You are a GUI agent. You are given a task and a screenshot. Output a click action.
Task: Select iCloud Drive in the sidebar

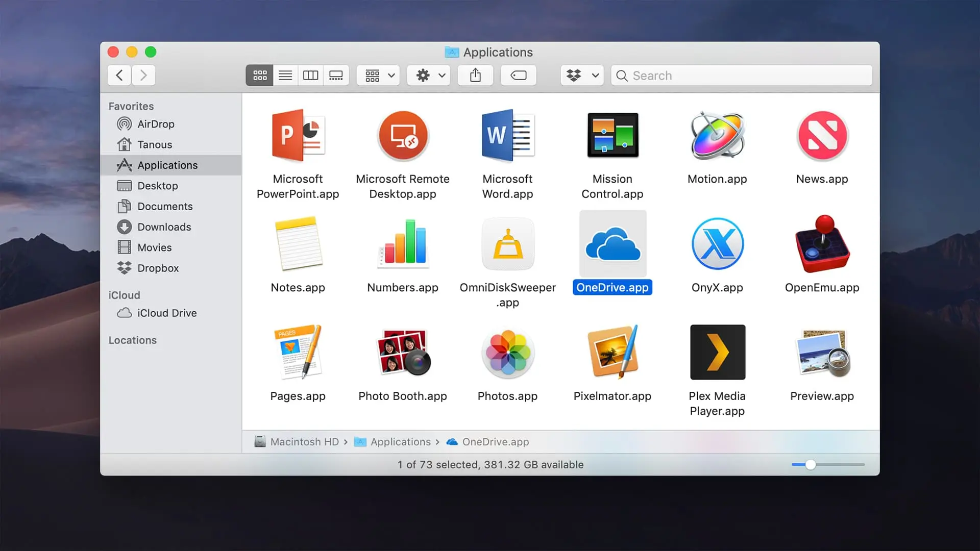tap(166, 313)
